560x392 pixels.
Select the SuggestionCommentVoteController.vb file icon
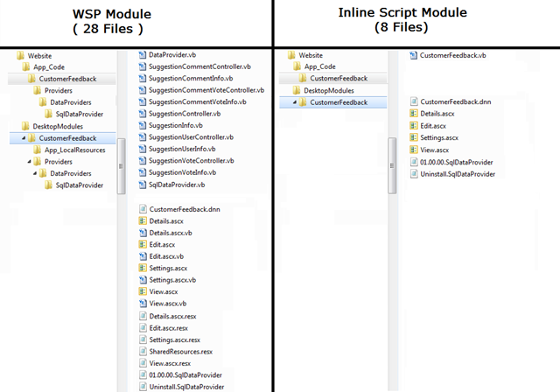[x=143, y=90]
